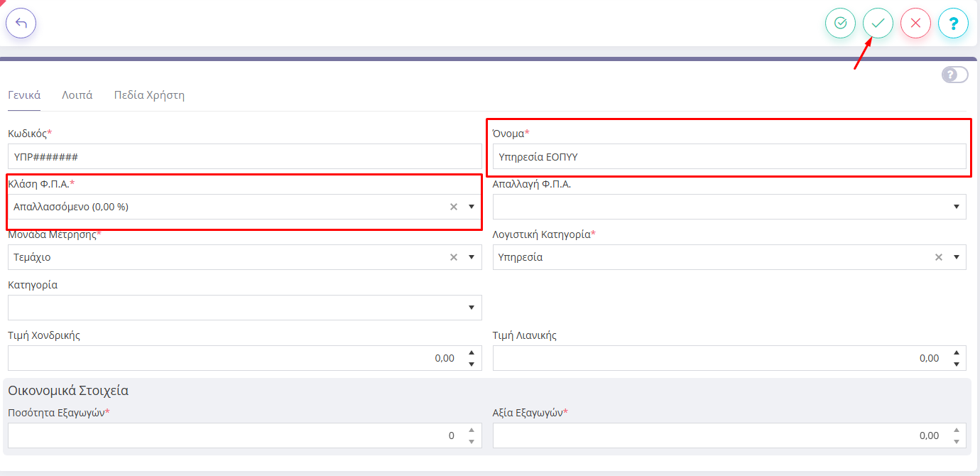Select the Γενικά tab
This screenshot has width=980, height=476.
tap(24, 95)
